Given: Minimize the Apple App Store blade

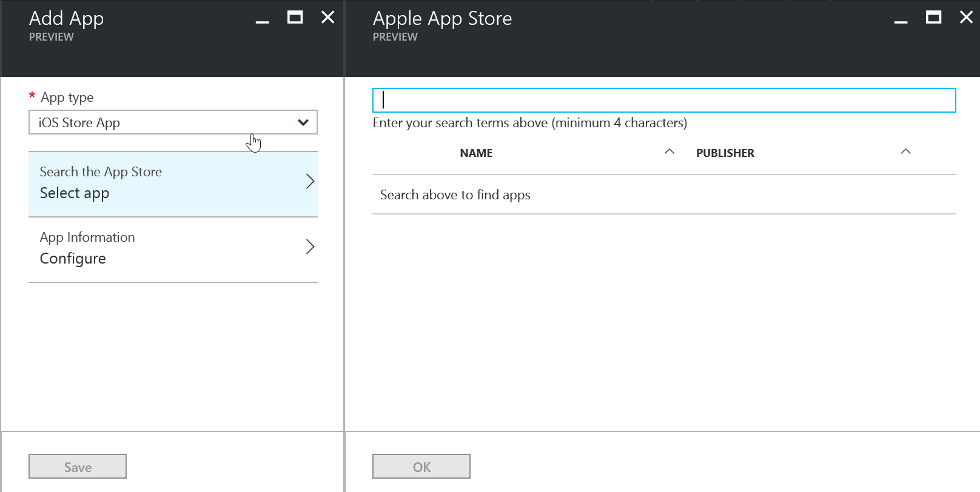Looking at the screenshot, I should (x=901, y=19).
